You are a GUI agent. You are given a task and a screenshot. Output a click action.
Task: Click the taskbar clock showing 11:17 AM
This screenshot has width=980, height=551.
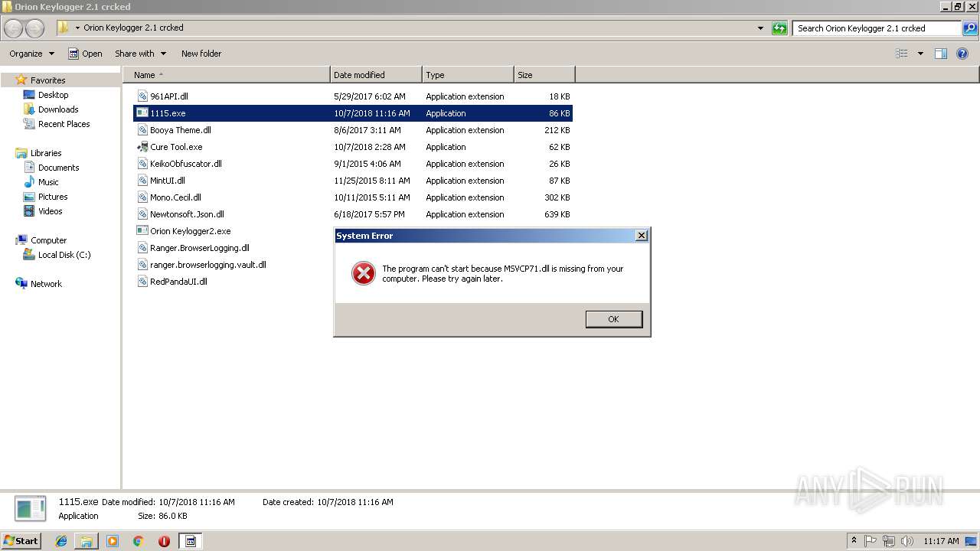941,541
